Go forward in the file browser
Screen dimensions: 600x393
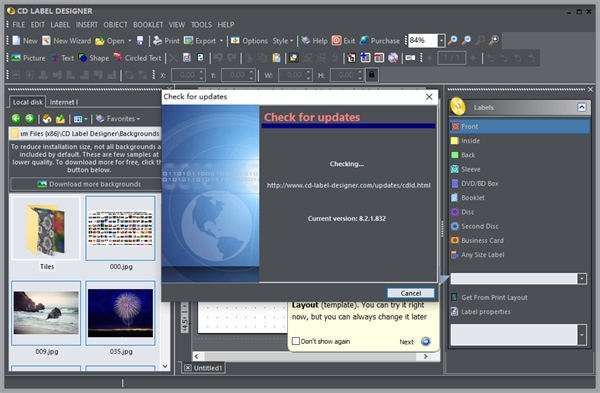(x=29, y=119)
